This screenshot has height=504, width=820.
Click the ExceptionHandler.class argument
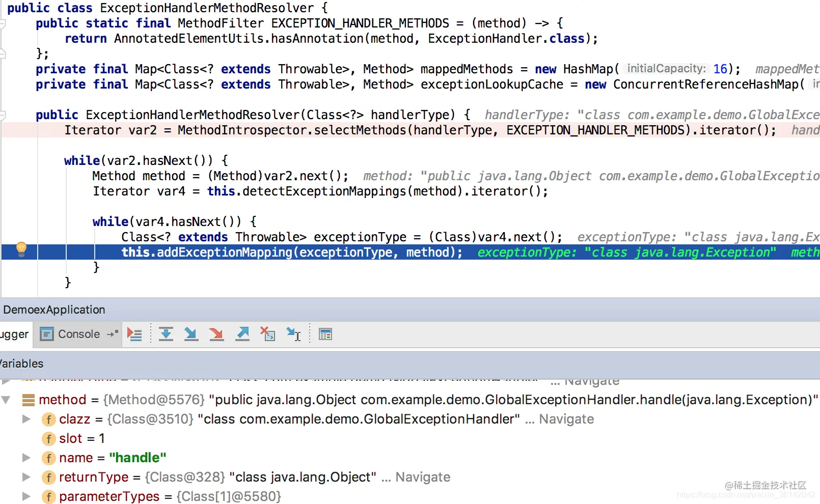click(x=506, y=39)
